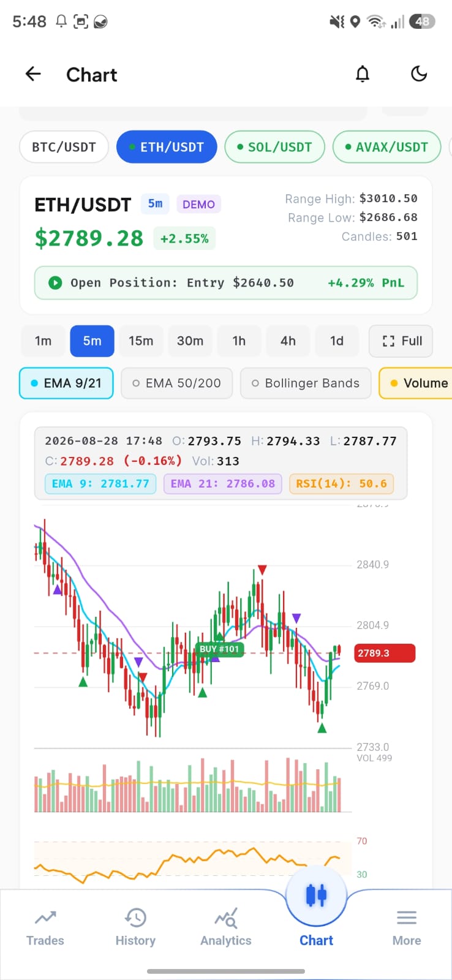
Task: Select the 1m timeframe
Action: [43, 341]
